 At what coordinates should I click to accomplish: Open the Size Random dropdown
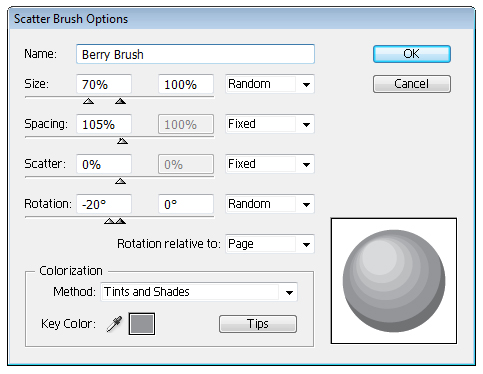(270, 84)
